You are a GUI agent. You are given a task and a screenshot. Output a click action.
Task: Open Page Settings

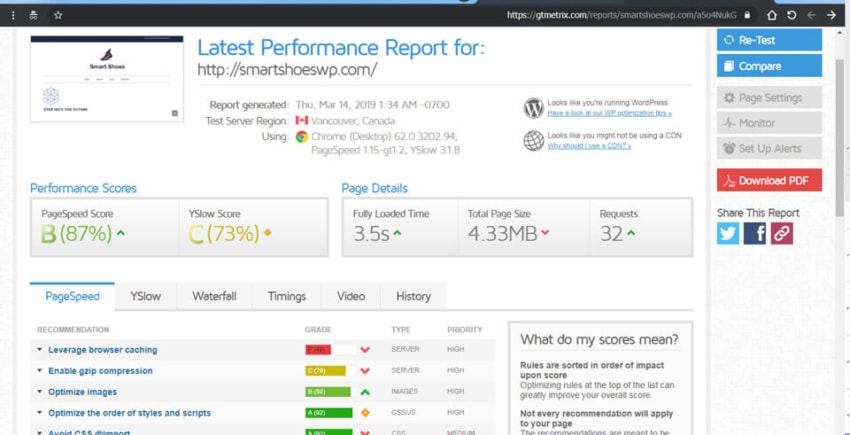[x=769, y=98]
